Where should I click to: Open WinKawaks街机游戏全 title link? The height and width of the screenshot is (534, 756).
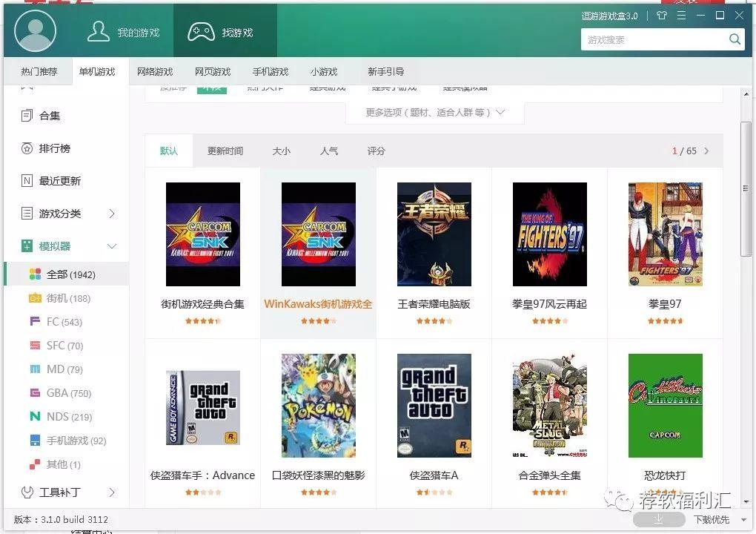(318, 304)
